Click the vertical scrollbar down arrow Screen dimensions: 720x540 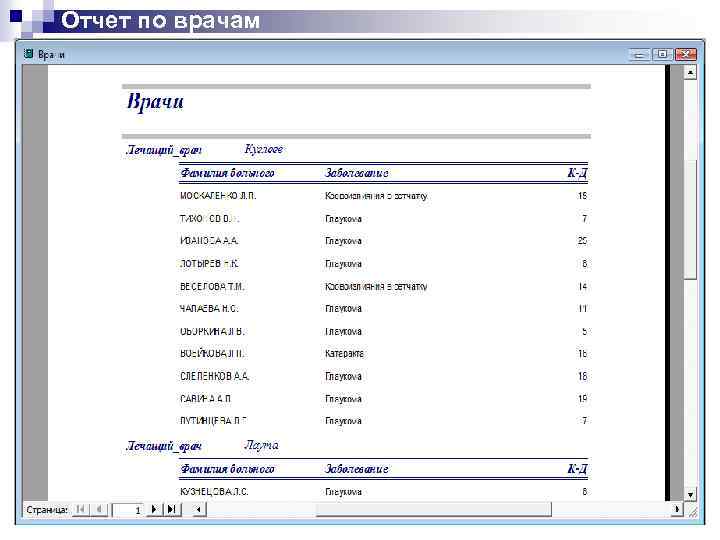(x=690, y=495)
